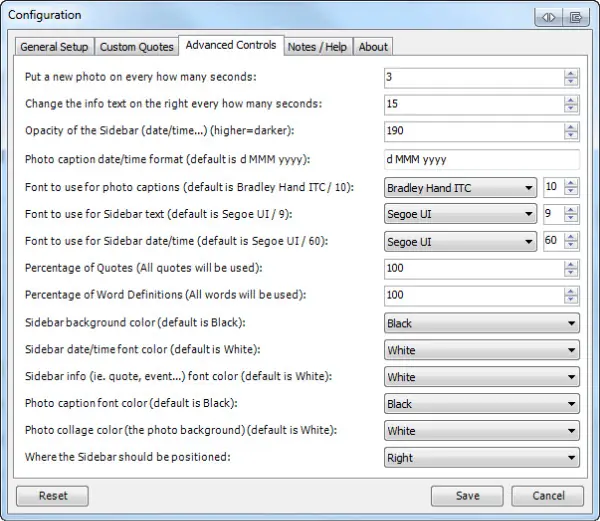The width and height of the screenshot is (600, 521).
Task: Open Sidebar date/time font dropdown
Action: click(x=460, y=242)
